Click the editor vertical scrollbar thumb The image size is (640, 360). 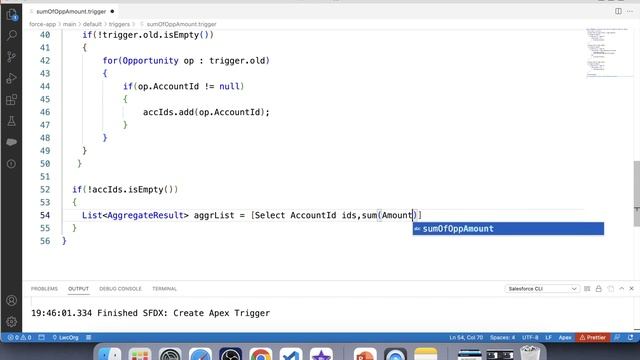[x=636, y=193]
